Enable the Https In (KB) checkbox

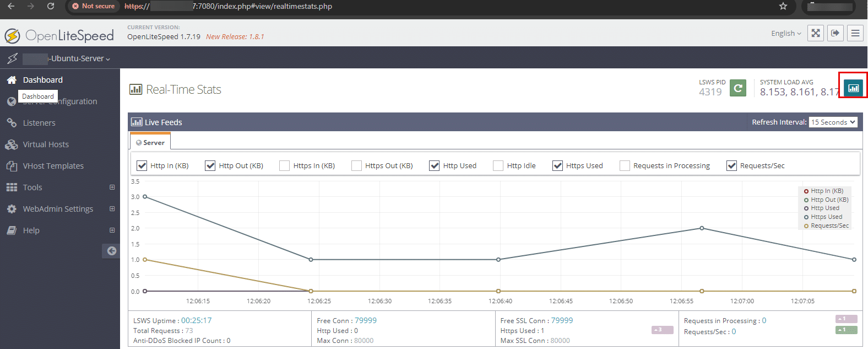click(285, 165)
